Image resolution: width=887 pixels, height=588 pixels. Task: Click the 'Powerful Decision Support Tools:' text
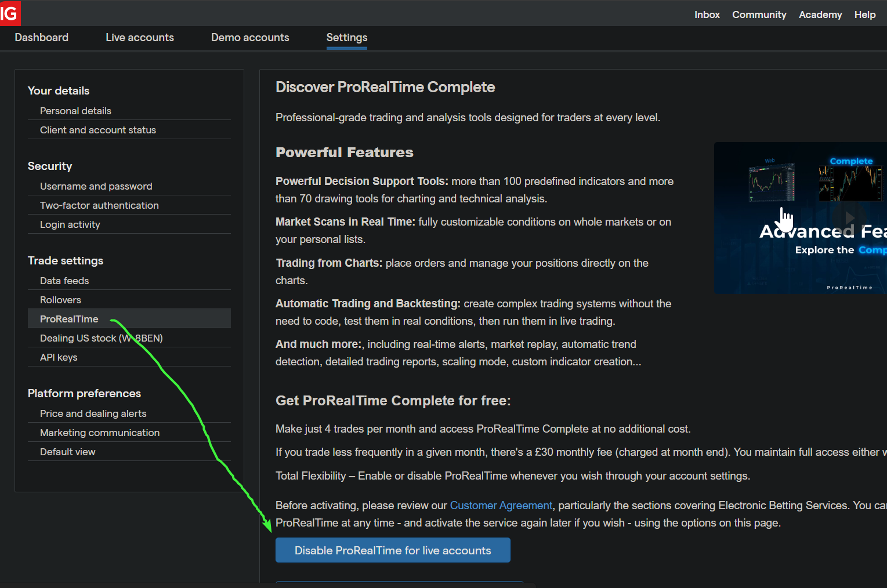click(362, 182)
